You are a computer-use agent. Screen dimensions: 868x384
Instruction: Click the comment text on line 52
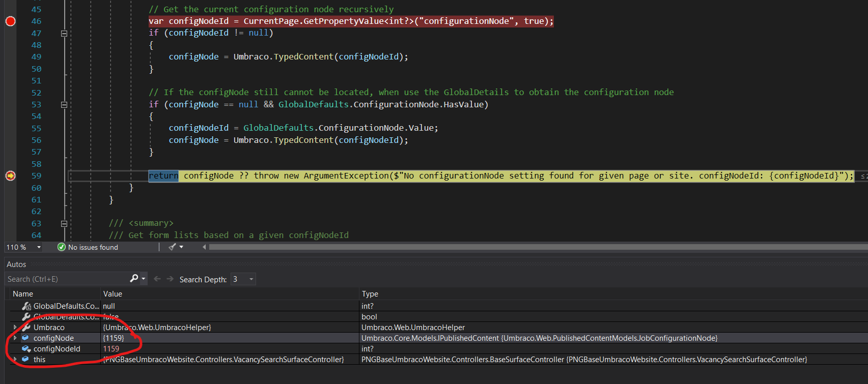click(x=411, y=93)
